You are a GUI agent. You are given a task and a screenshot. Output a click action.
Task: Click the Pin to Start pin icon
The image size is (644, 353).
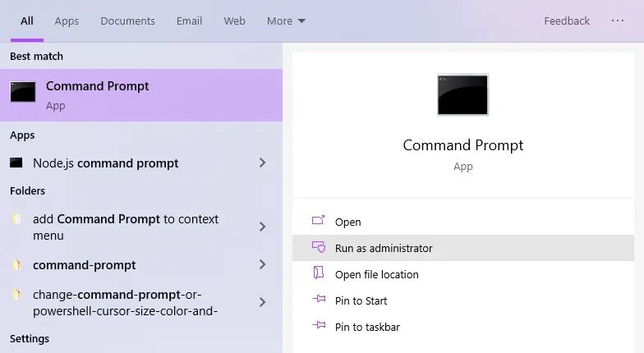coord(319,299)
